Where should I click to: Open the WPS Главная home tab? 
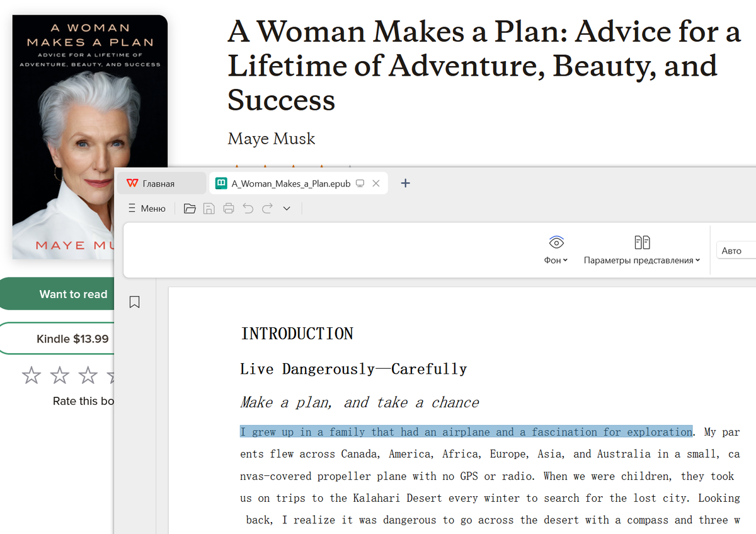point(162,183)
